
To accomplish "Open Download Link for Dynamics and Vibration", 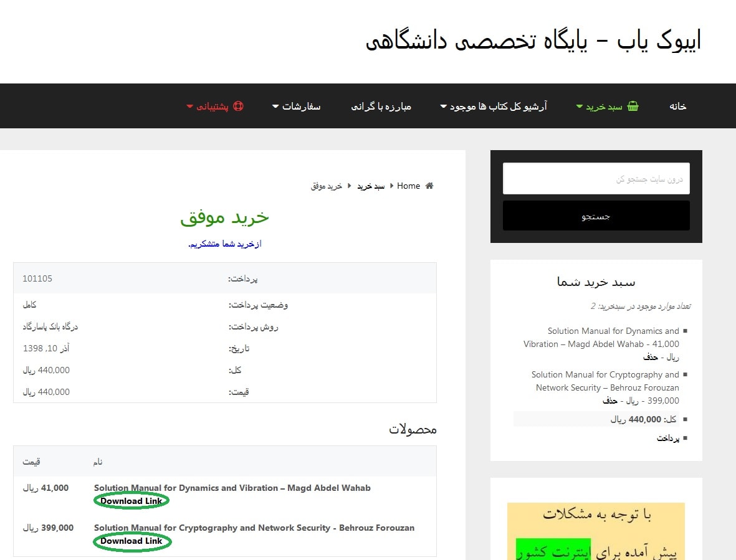I will click(x=131, y=501).
